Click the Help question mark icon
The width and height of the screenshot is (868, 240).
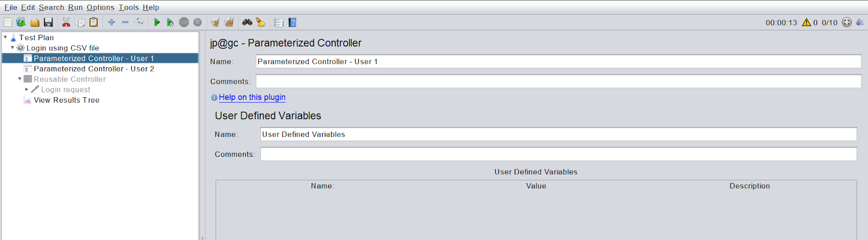click(292, 22)
